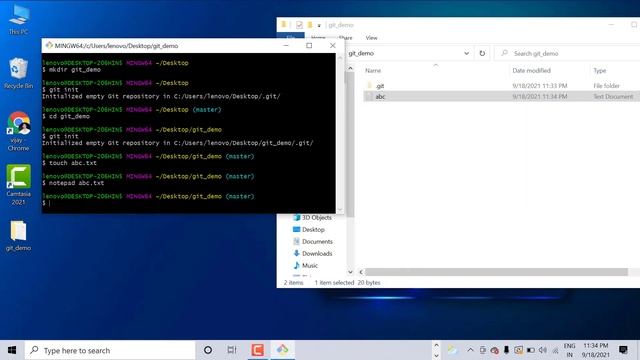Click the Refresh button in File Explorer
640x360 pixels.
[x=482, y=53]
